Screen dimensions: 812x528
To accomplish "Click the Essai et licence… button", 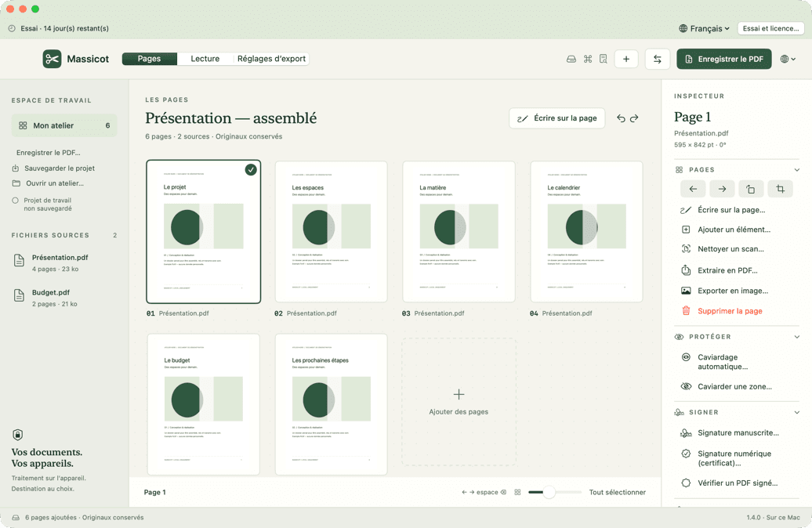I will coord(770,28).
